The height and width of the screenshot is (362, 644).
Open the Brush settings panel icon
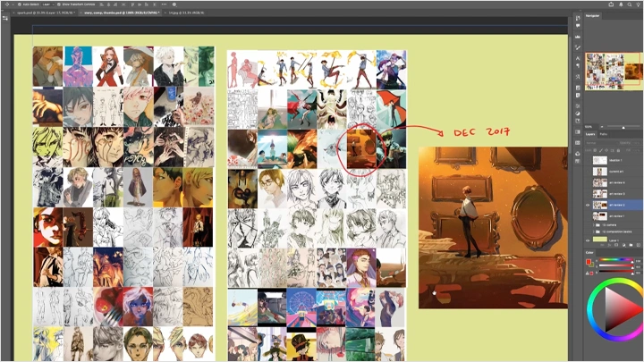[578, 47]
